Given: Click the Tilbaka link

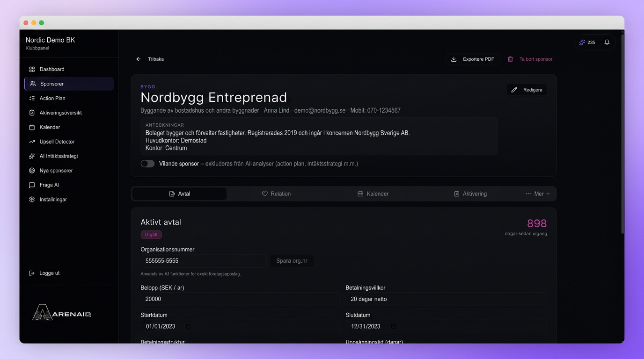Looking at the screenshot, I should 150,59.
